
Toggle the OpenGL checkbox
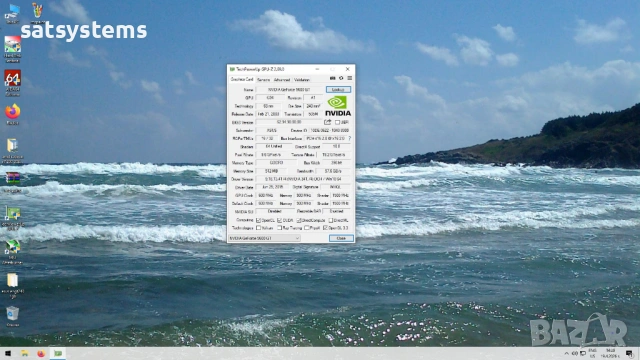click(325, 228)
